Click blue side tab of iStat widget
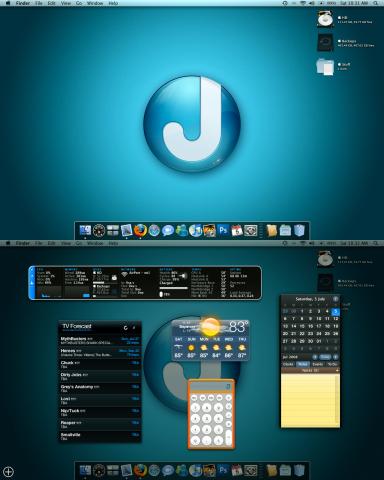 [x=32, y=283]
